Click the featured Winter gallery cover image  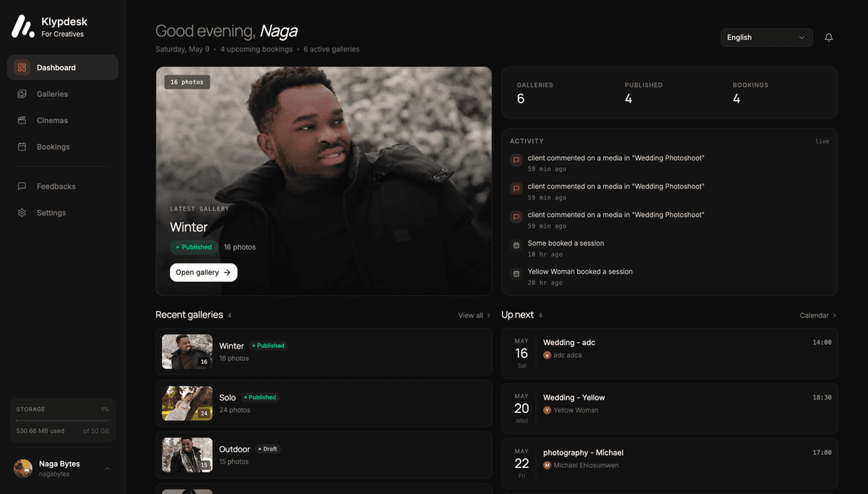[x=323, y=181]
